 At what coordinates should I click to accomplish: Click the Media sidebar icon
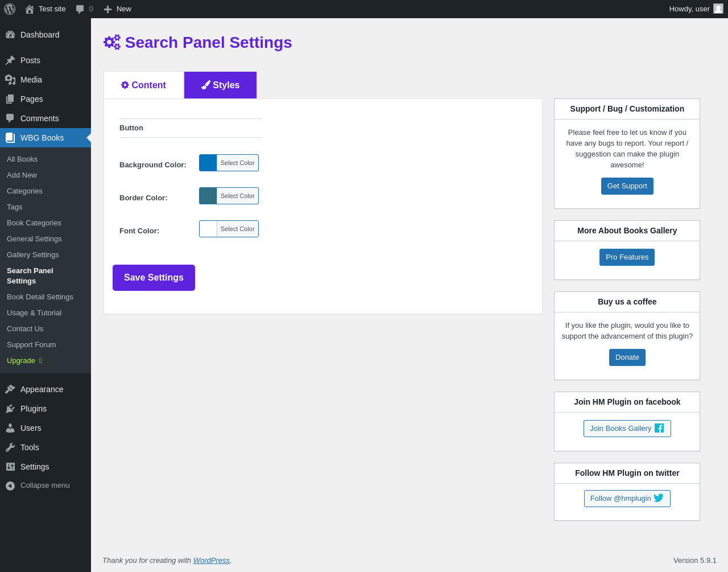[x=10, y=80]
